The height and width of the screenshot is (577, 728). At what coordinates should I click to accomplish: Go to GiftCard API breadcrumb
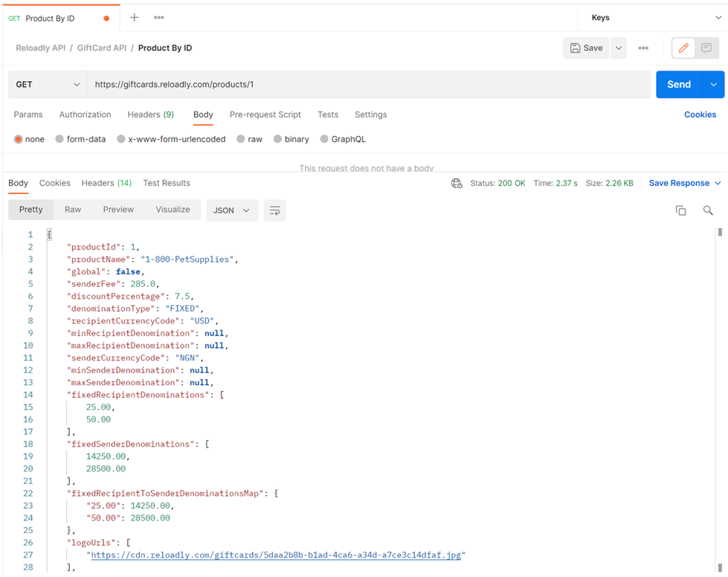click(x=102, y=48)
